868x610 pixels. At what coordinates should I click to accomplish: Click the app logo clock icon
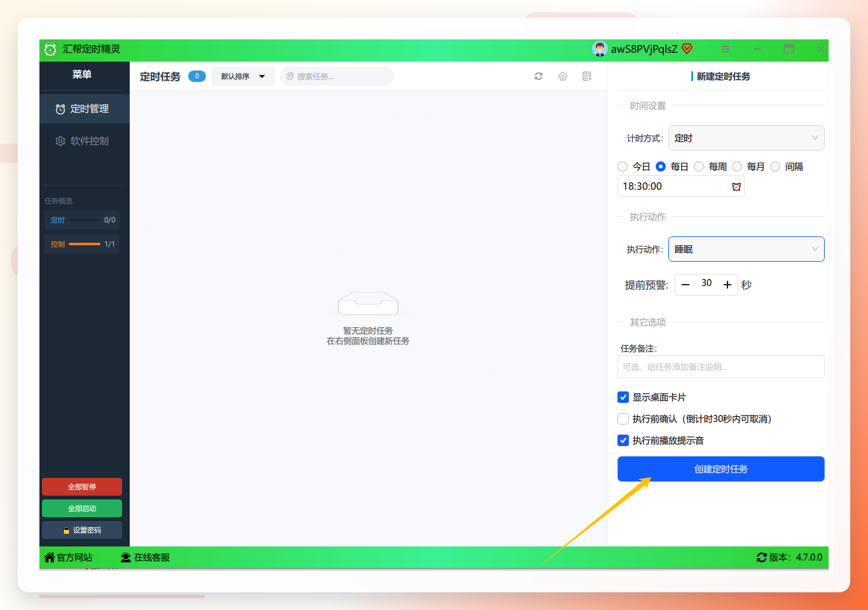coord(50,49)
